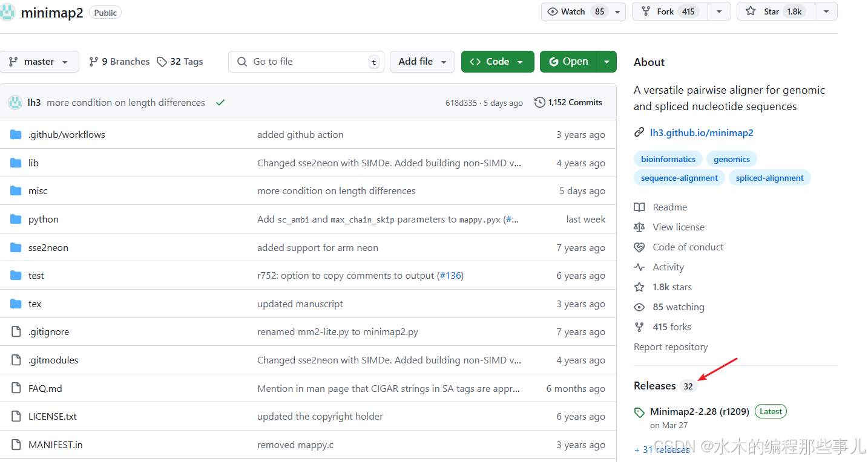Open 'renamed mm2-lite.py to minimap2.py' commit
Image resolution: width=868 pixels, height=462 pixels.
coord(338,332)
